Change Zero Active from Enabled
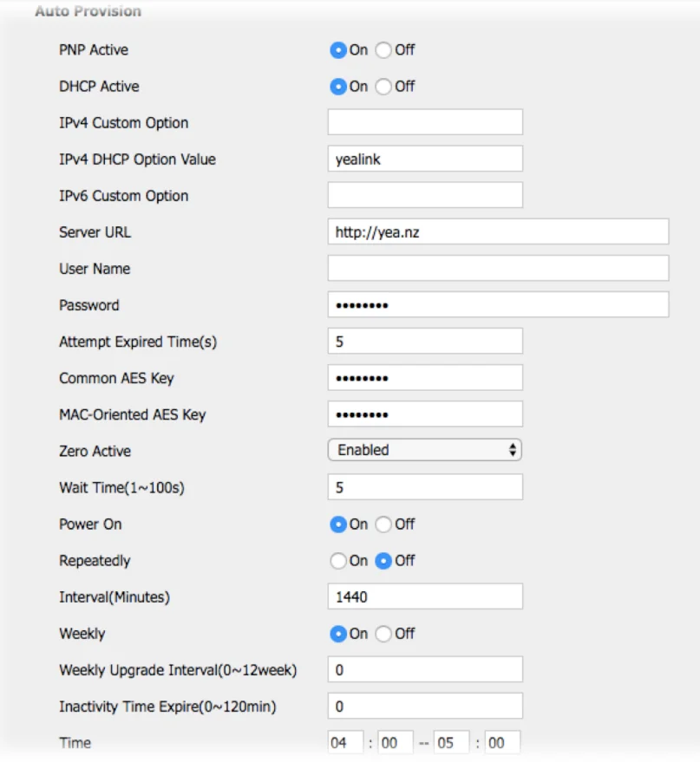Image resolution: width=700 pixels, height=762 pixels. [424, 449]
